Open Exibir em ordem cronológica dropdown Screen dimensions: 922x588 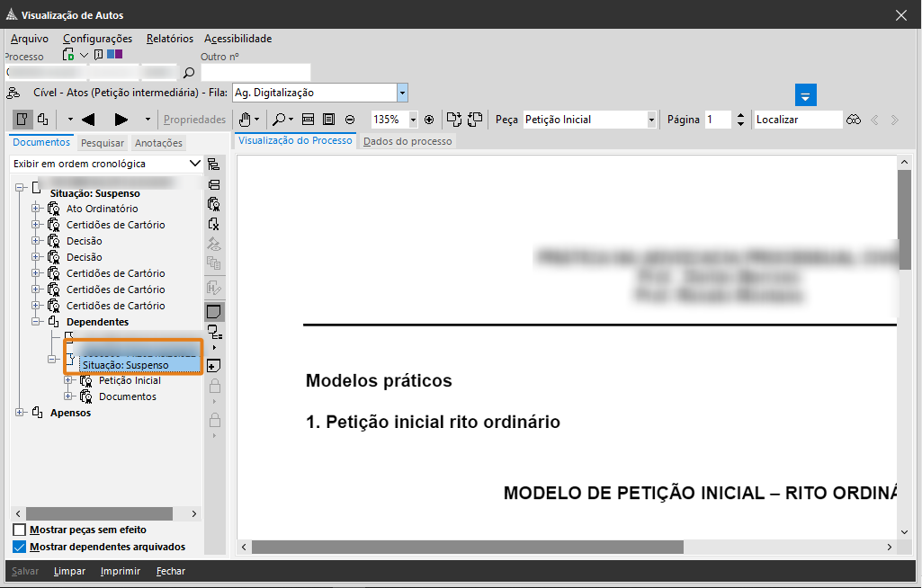[194, 164]
